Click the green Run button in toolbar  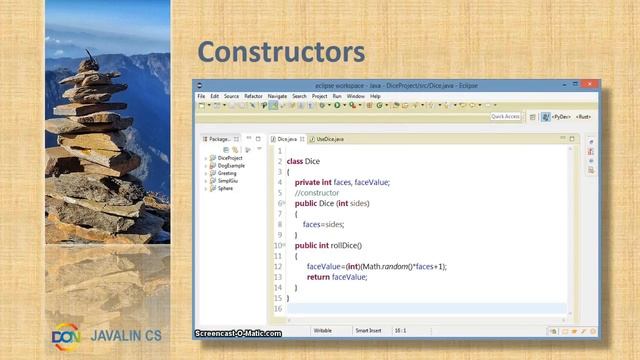click(338, 105)
